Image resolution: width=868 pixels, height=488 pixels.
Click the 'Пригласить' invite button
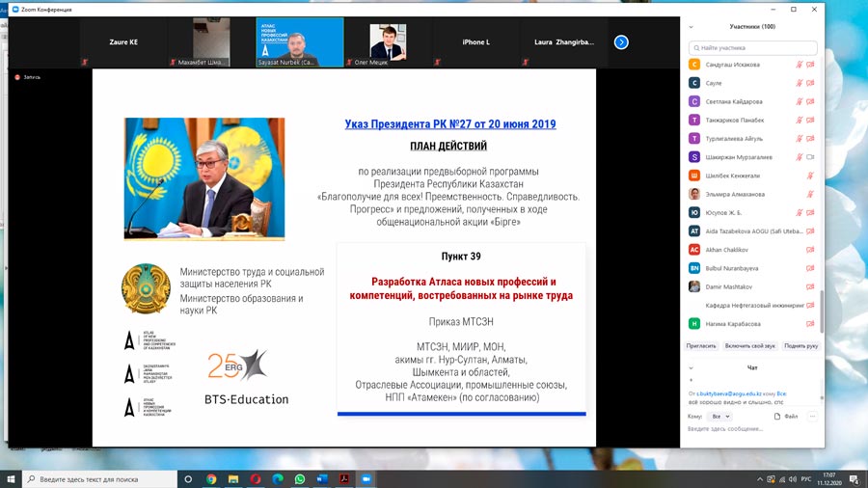pos(701,345)
